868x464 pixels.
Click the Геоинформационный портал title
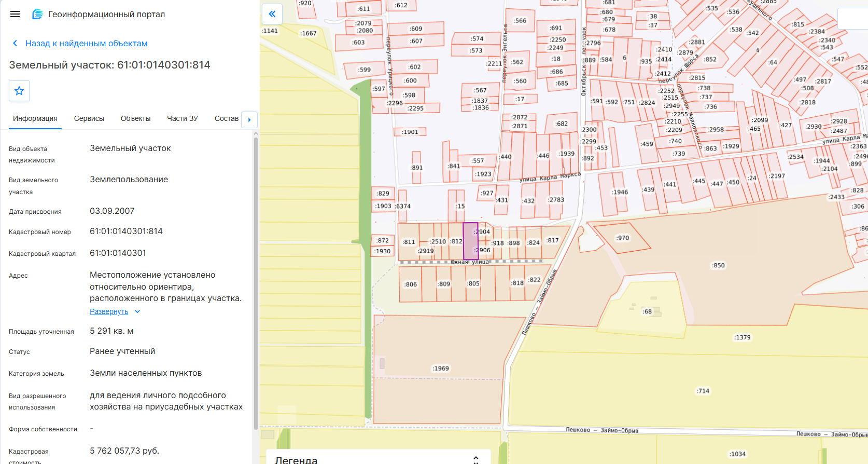click(106, 14)
